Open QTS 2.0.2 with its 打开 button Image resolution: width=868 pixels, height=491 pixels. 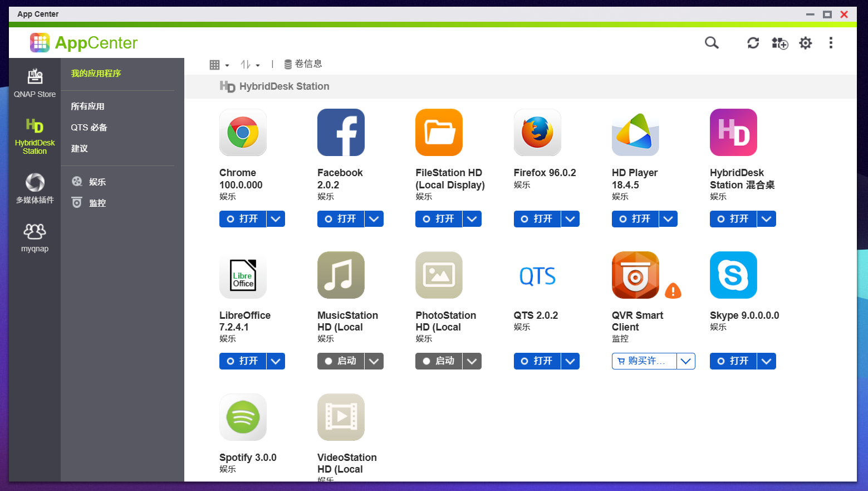(x=537, y=361)
